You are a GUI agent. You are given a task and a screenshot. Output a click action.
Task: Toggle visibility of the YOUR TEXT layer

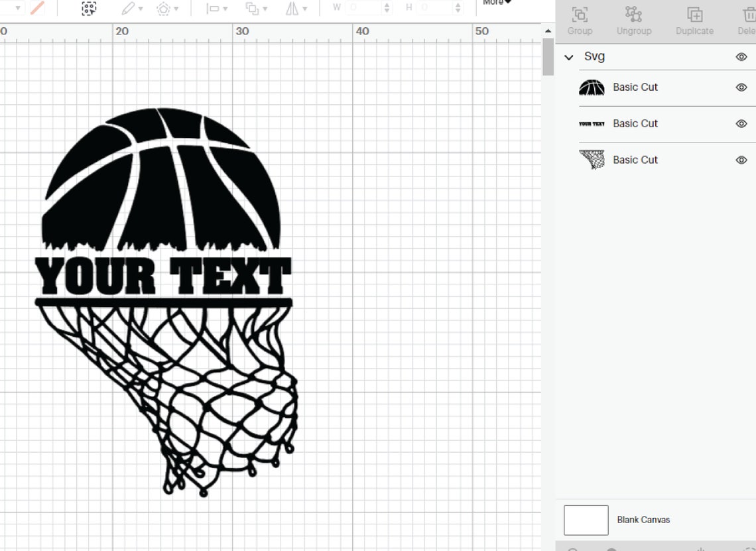coord(741,123)
